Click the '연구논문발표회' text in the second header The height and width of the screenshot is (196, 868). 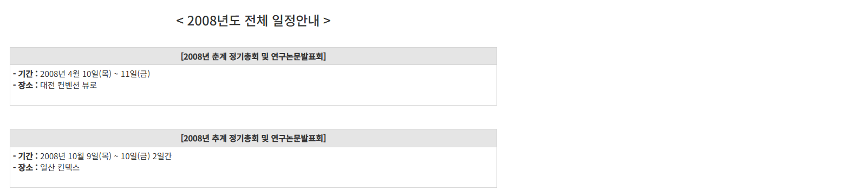pos(297,138)
